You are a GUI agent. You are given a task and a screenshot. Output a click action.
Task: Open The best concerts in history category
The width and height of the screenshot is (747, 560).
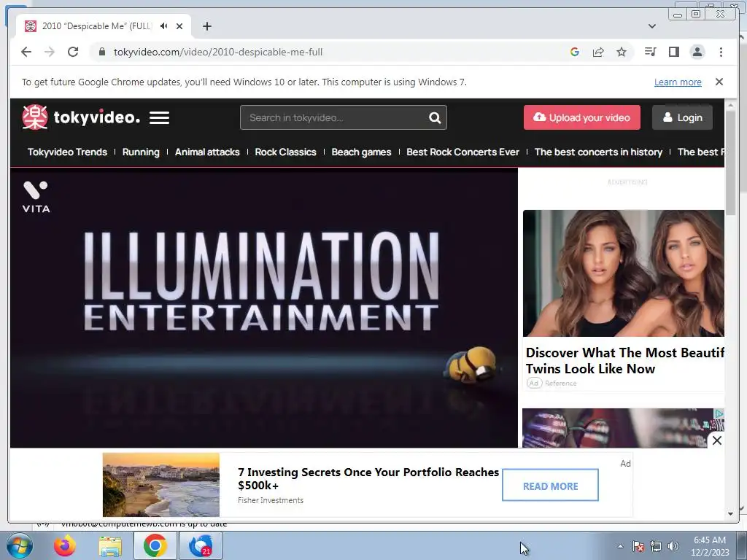point(598,152)
